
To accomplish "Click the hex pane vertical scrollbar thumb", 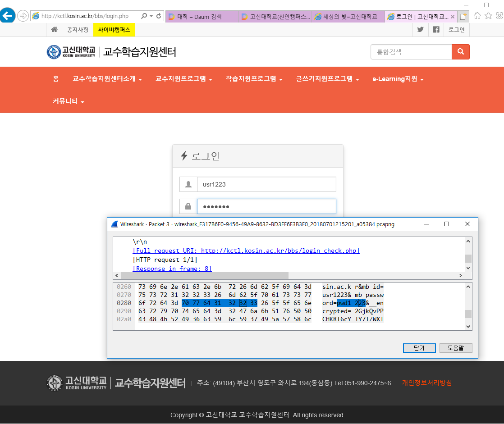I will pos(468,314).
